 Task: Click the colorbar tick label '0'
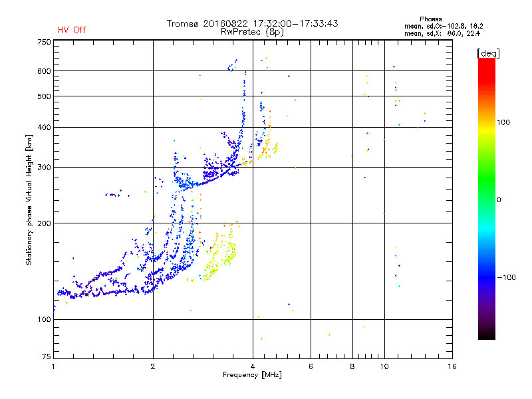(499, 200)
